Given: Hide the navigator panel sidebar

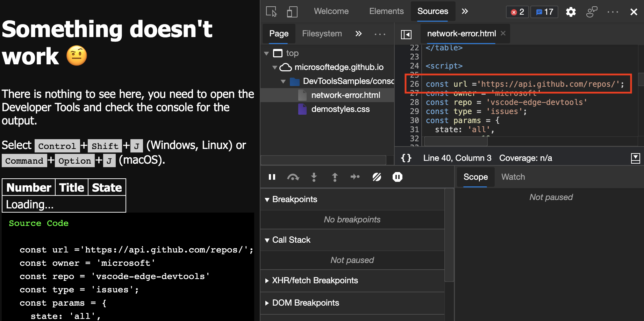Looking at the screenshot, I should click(406, 34).
